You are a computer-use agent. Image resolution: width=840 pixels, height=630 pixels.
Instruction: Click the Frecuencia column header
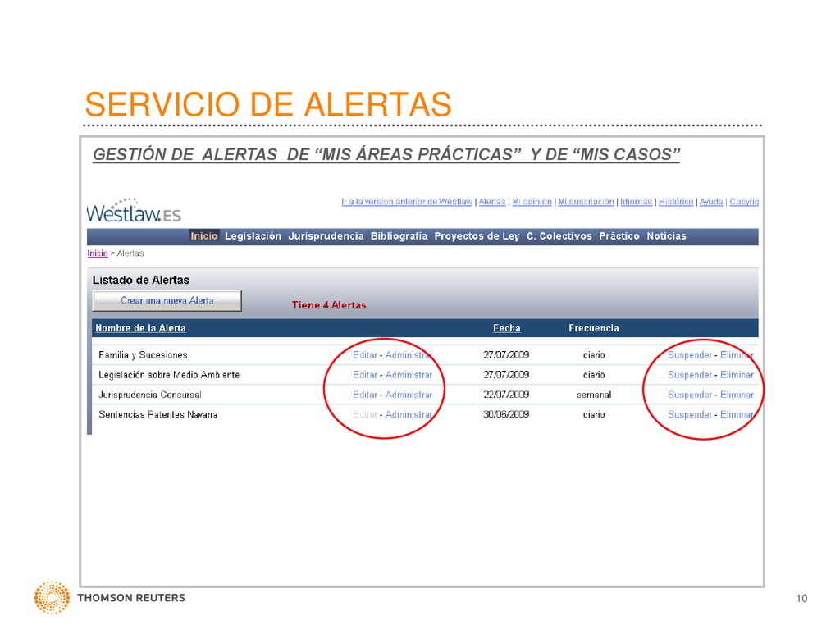pyautogui.click(x=594, y=328)
